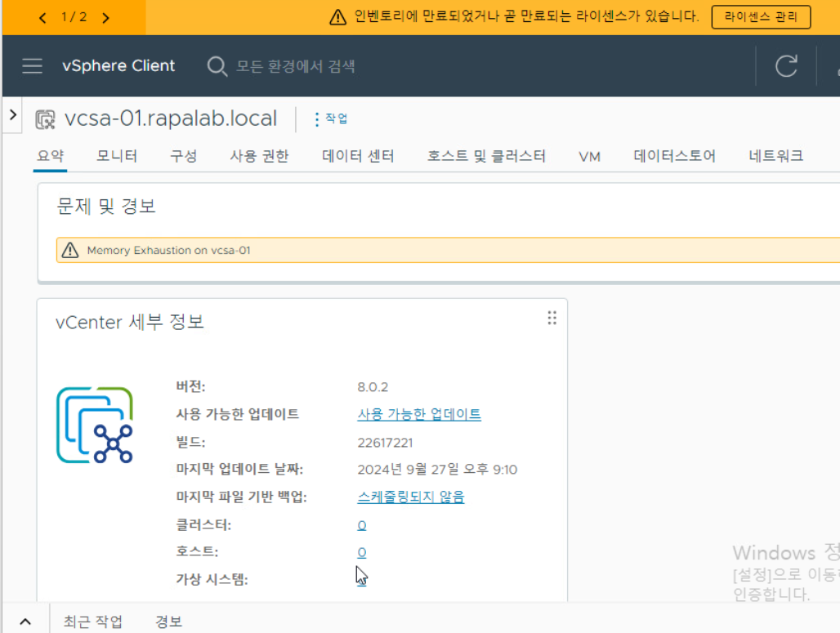Switch to the 모니터 tab

pos(117,156)
